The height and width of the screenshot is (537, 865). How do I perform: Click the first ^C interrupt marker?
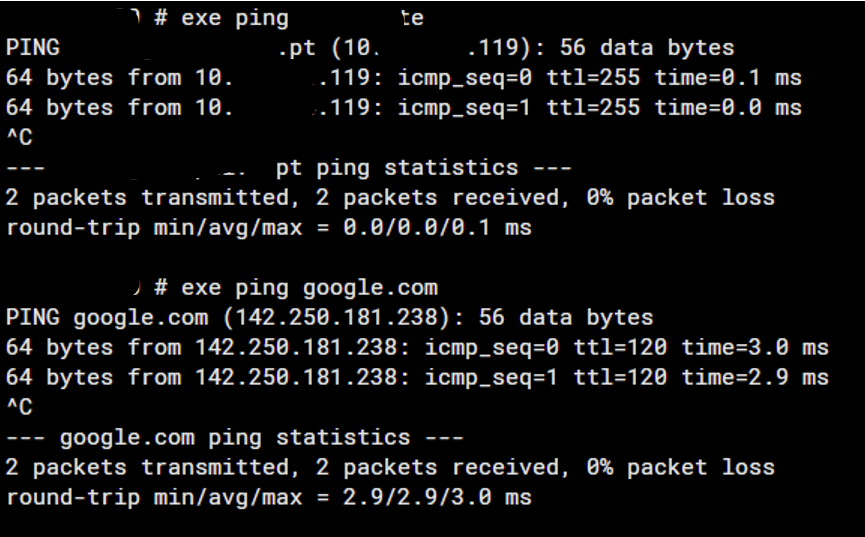click(19, 138)
